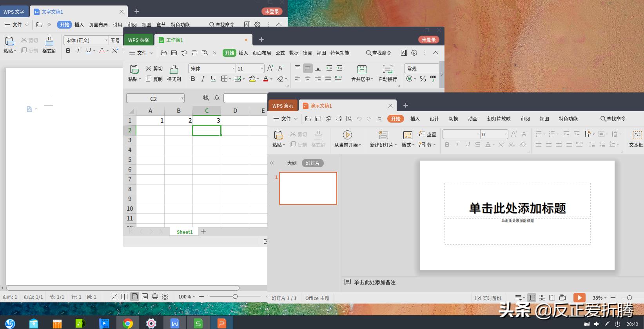Open 设计 tab in WPS Presentation

pos(434,119)
